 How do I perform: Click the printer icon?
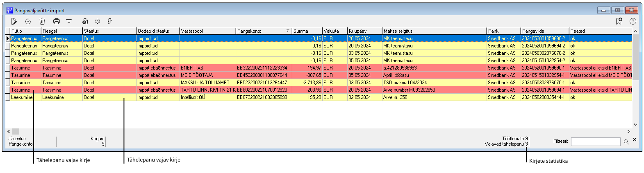pyautogui.click(x=57, y=21)
